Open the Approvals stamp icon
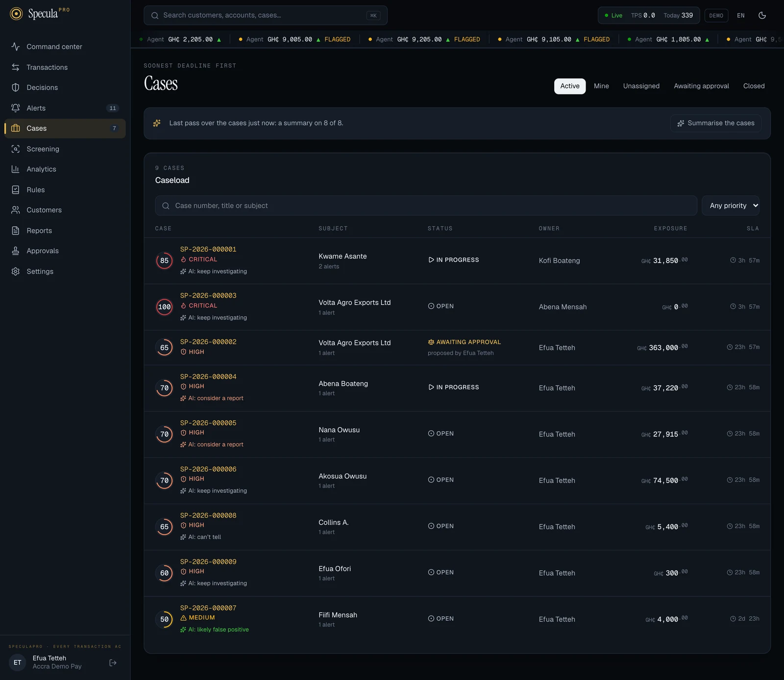 (16, 251)
